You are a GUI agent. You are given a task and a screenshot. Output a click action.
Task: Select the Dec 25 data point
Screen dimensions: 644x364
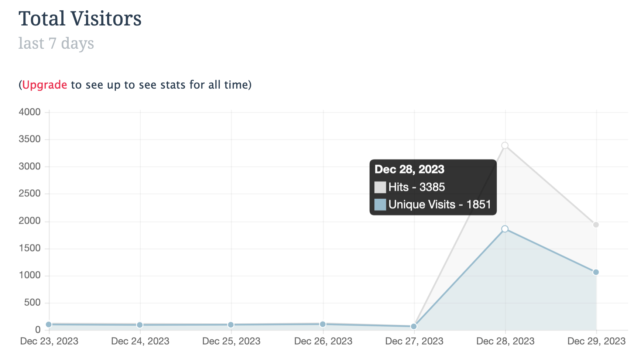230,325
